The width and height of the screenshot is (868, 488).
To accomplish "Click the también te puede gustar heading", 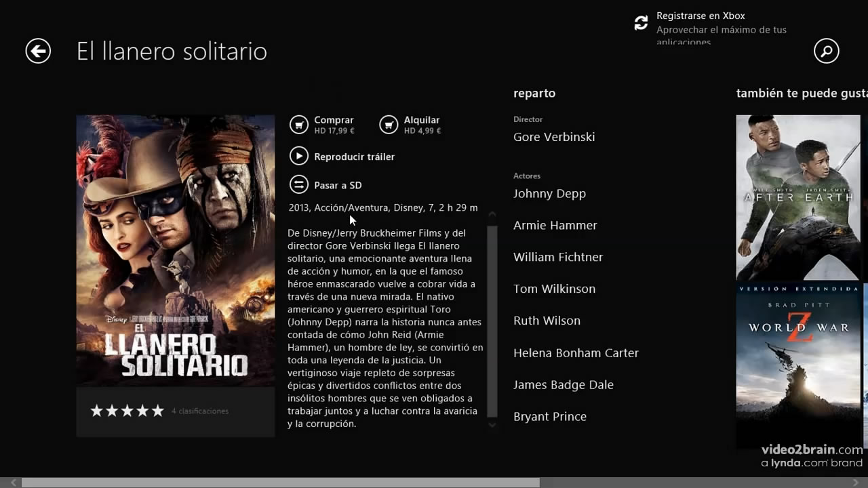I will 802,94.
